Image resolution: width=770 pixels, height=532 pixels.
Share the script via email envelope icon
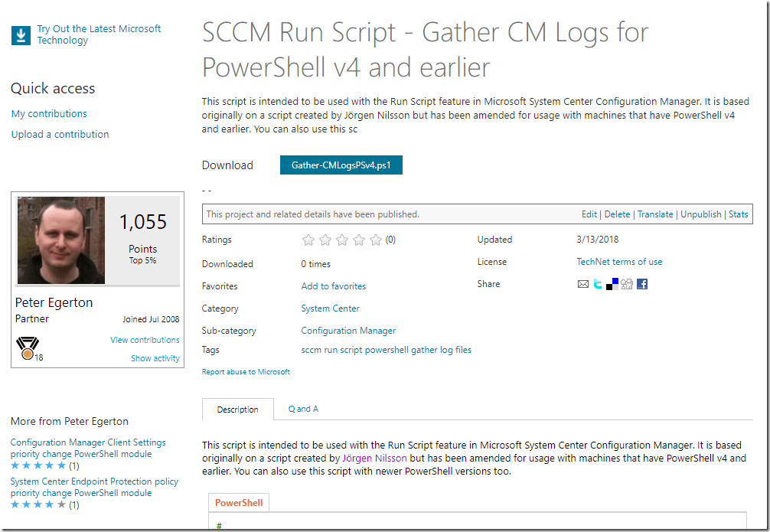[x=583, y=285]
